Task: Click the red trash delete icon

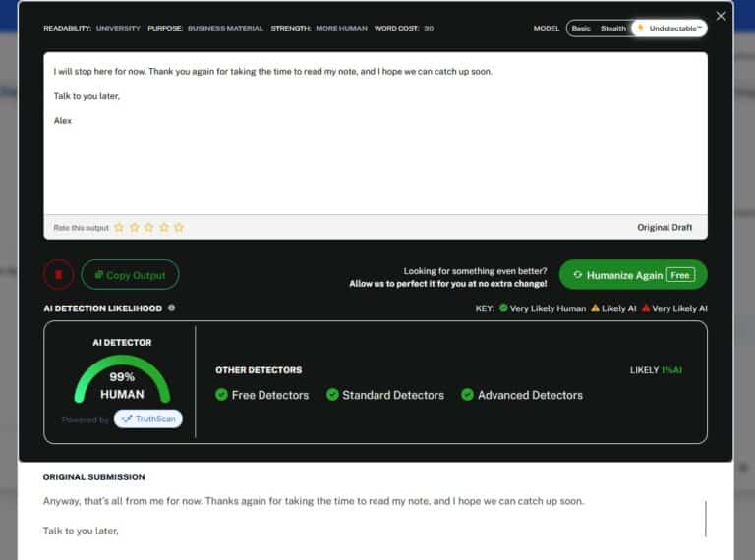Action: coord(58,275)
